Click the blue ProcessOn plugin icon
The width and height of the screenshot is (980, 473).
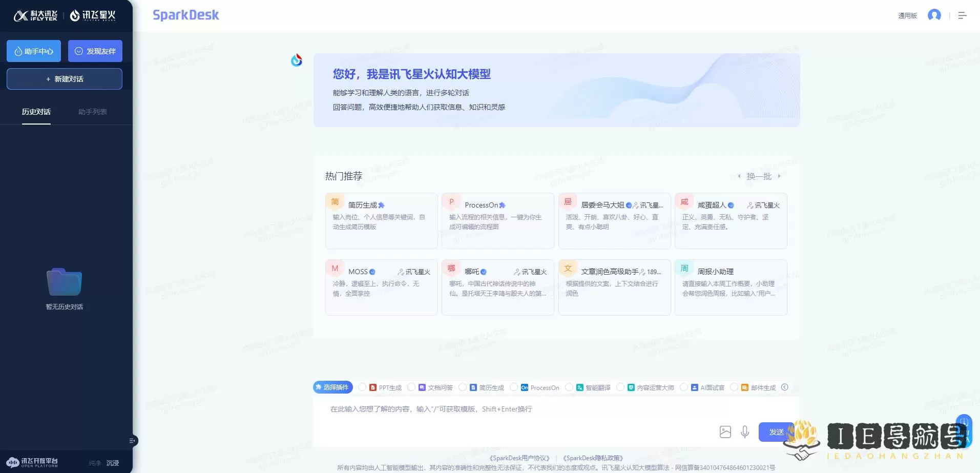[525, 387]
